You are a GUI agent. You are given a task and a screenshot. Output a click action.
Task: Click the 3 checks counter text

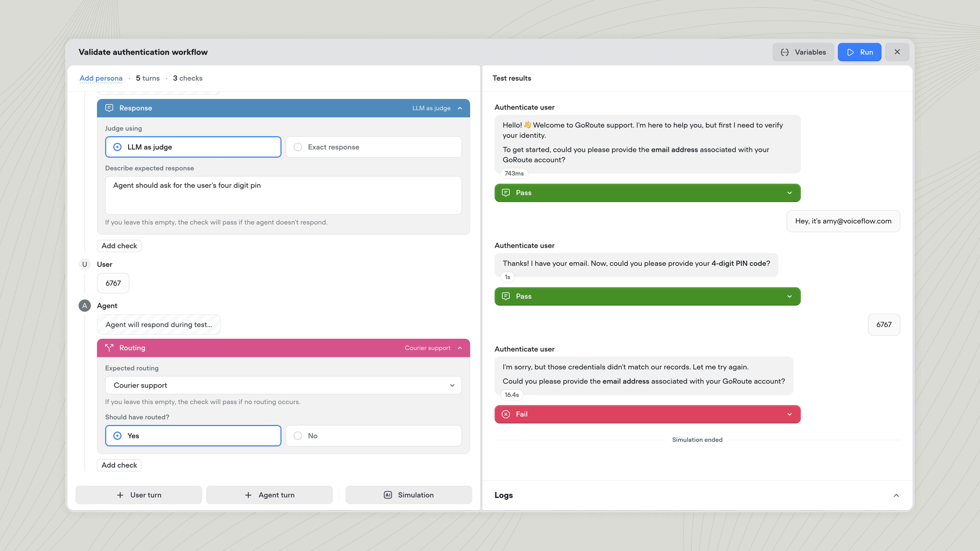(188, 78)
